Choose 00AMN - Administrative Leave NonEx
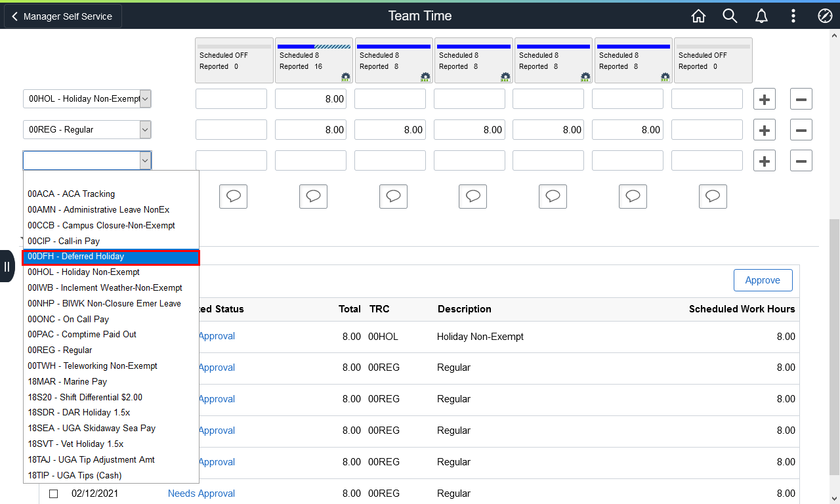 (111, 209)
